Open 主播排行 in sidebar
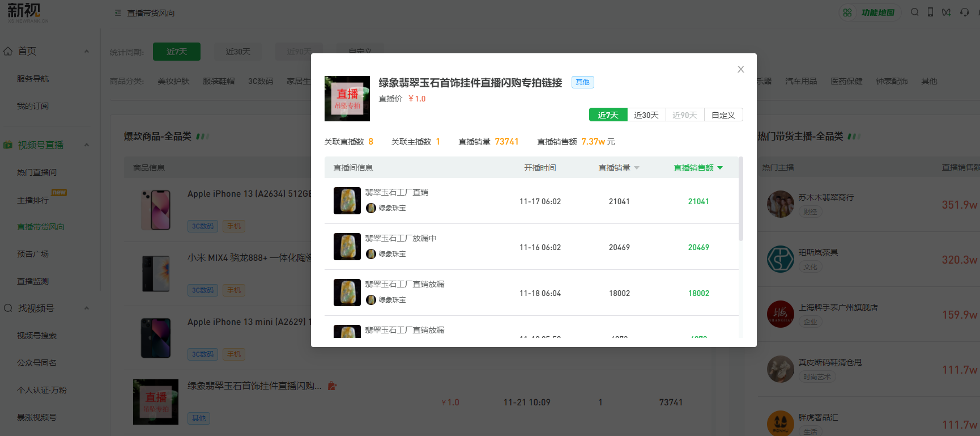980x436 pixels. pyautogui.click(x=33, y=200)
